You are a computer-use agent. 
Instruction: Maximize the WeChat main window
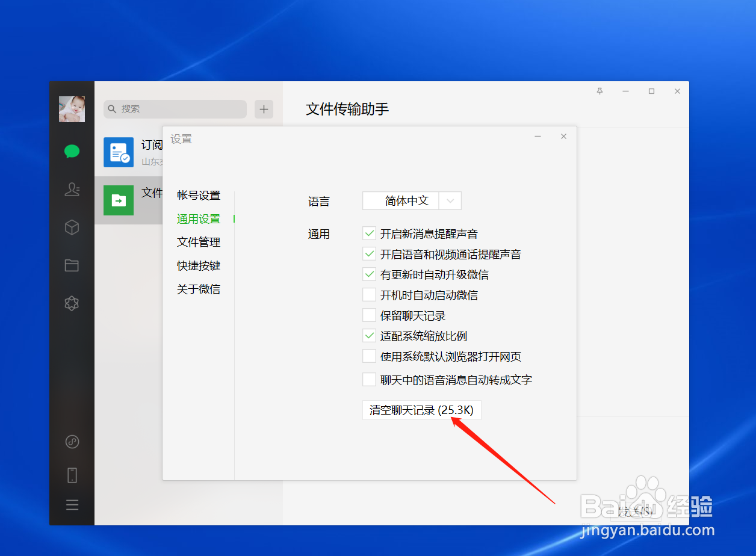[x=651, y=91]
